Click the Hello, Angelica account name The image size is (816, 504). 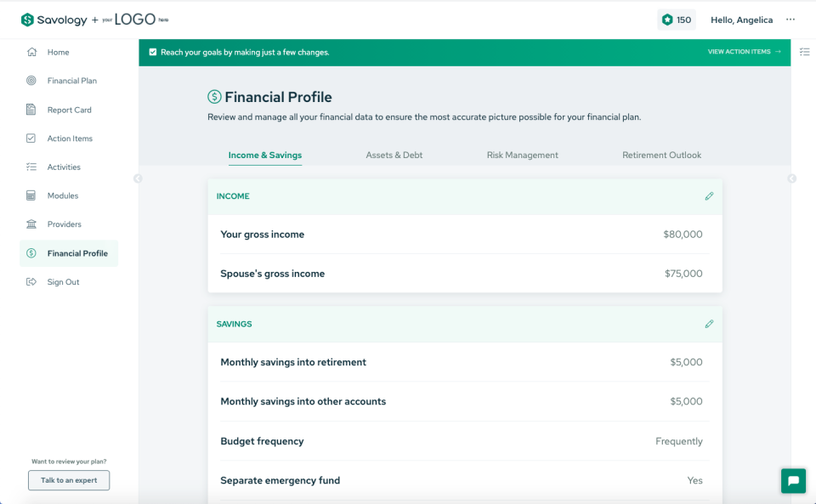[741, 19]
